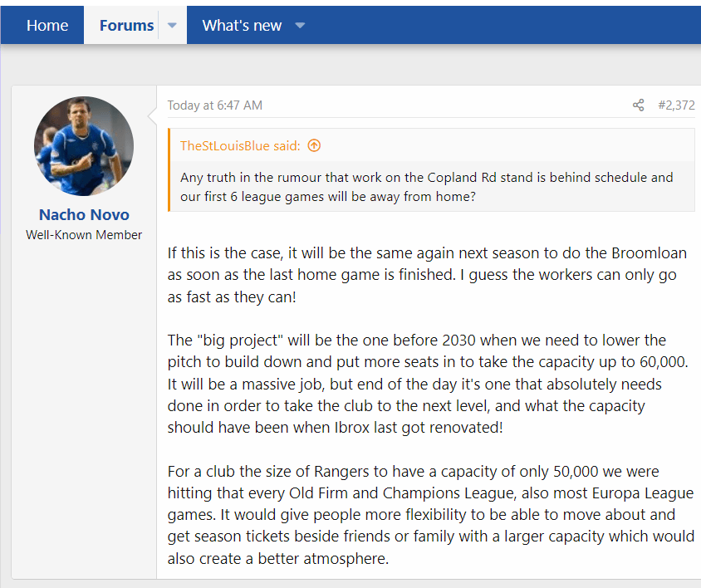Expand the What's new dropdown arrow
Screen dimensions: 701x588
[300, 26]
